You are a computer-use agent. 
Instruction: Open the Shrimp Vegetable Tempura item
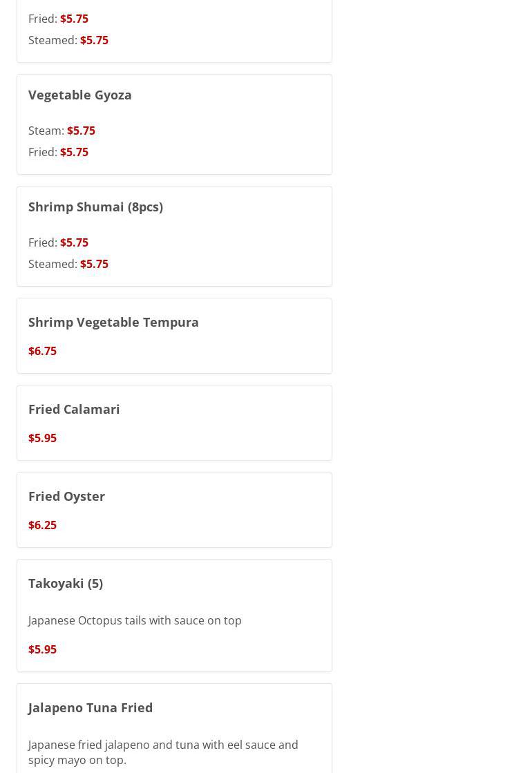[113, 322]
